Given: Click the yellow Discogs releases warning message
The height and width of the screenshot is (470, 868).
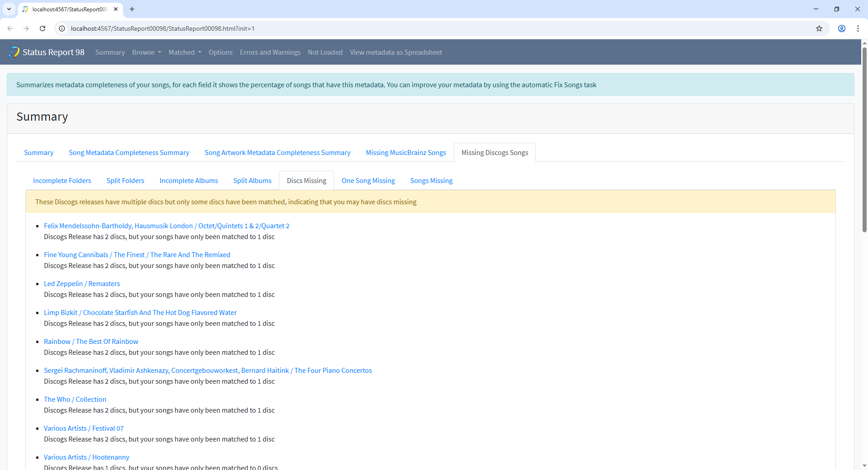Looking at the screenshot, I should coord(430,202).
